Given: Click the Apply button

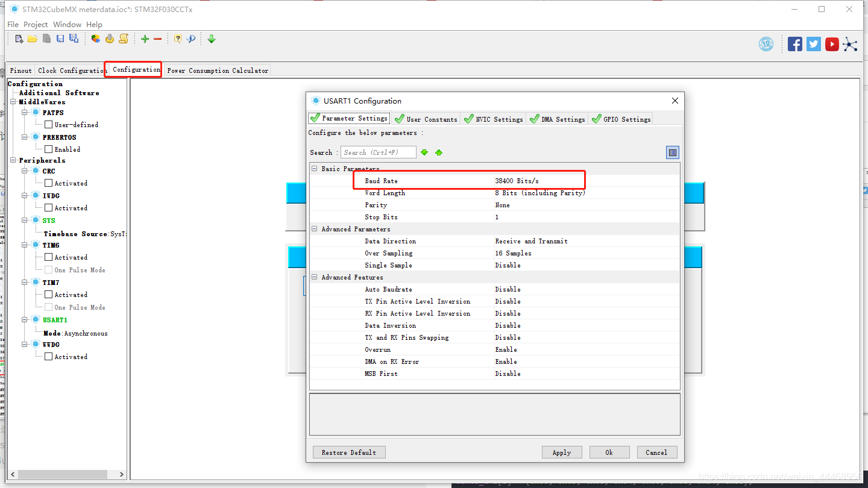Looking at the screenshot, I should click(x=562, y=452).
